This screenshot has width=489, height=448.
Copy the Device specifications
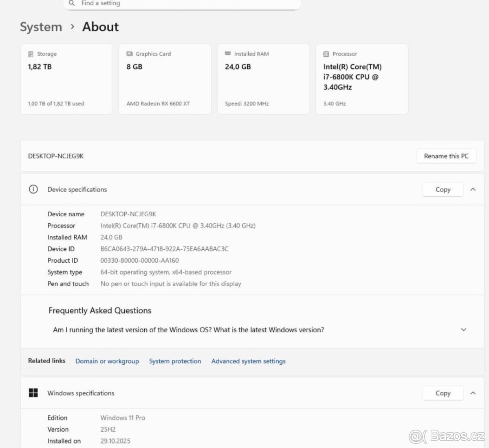pyautogui.click(x=443, y=189)
